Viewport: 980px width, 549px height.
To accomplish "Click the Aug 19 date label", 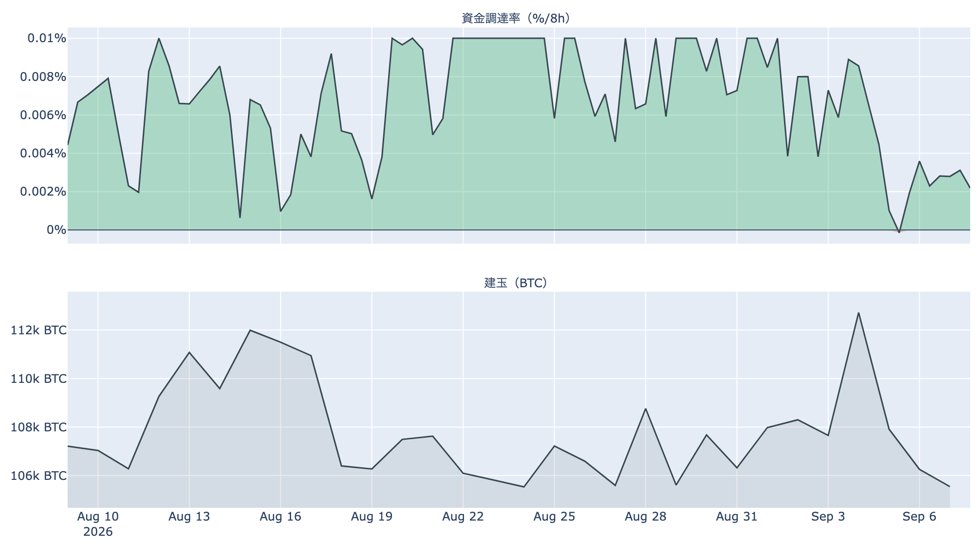I will coord(372,517).
